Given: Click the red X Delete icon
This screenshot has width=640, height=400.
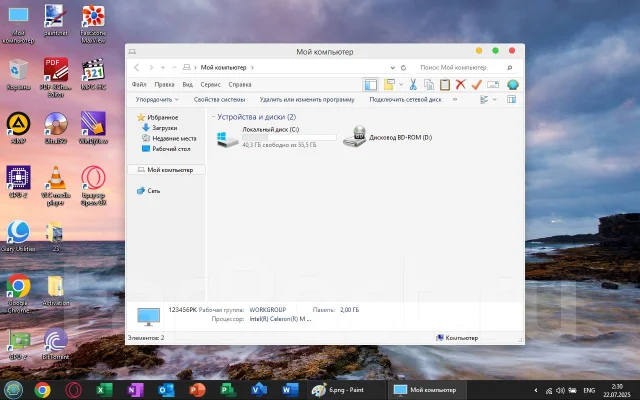Looking at the screenshot, I should point(460,84).
